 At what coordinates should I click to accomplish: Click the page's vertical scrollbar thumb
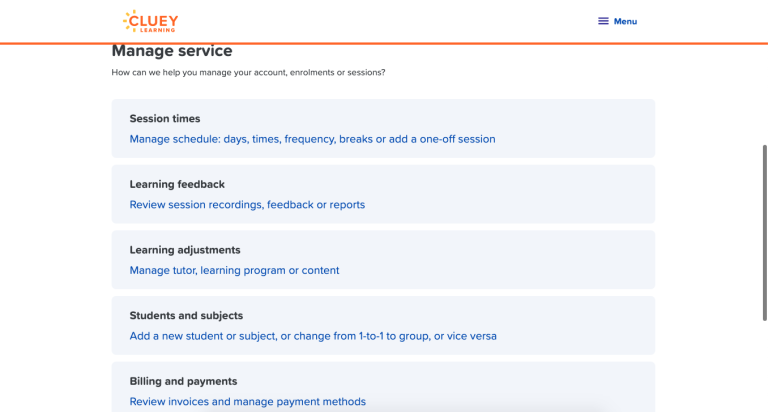click(x=764, y=230)
